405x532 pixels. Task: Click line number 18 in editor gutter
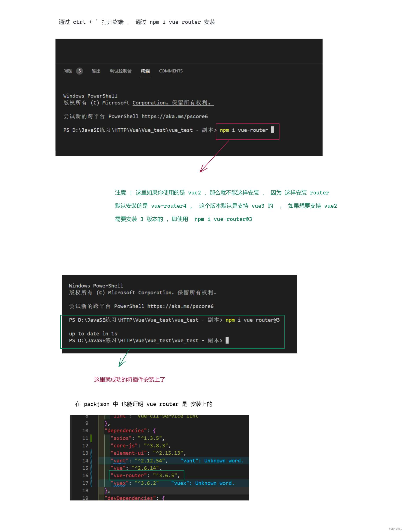pyautogui.click(x=85, y=491)
